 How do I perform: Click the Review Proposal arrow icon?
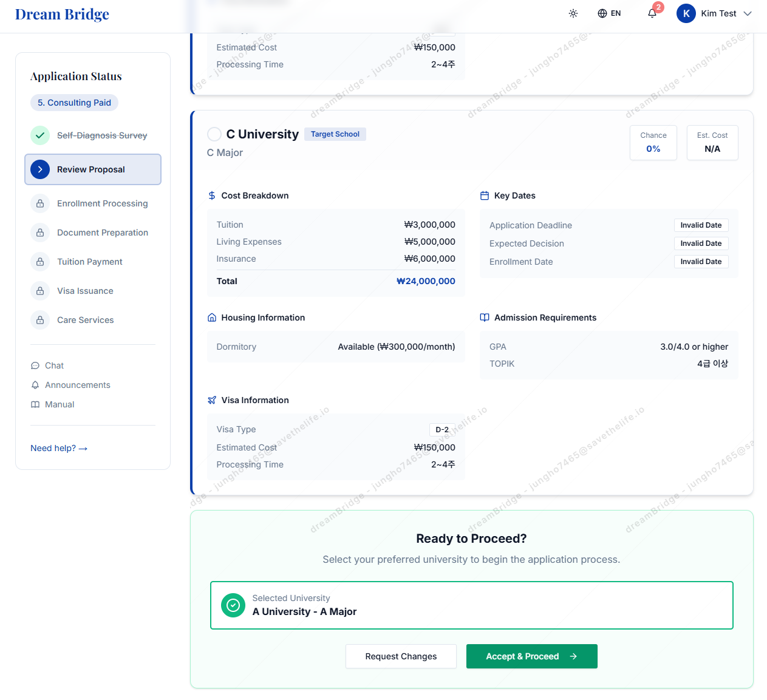coord(40,169)
